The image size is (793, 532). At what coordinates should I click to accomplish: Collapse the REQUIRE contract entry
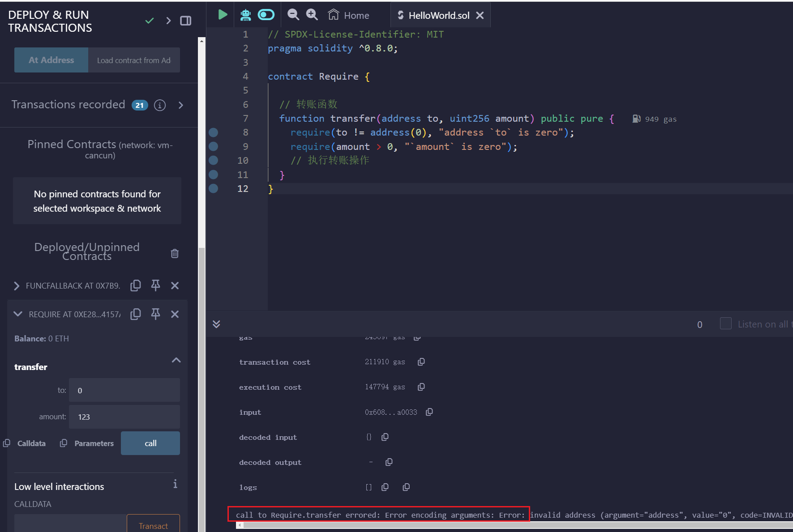18,314
